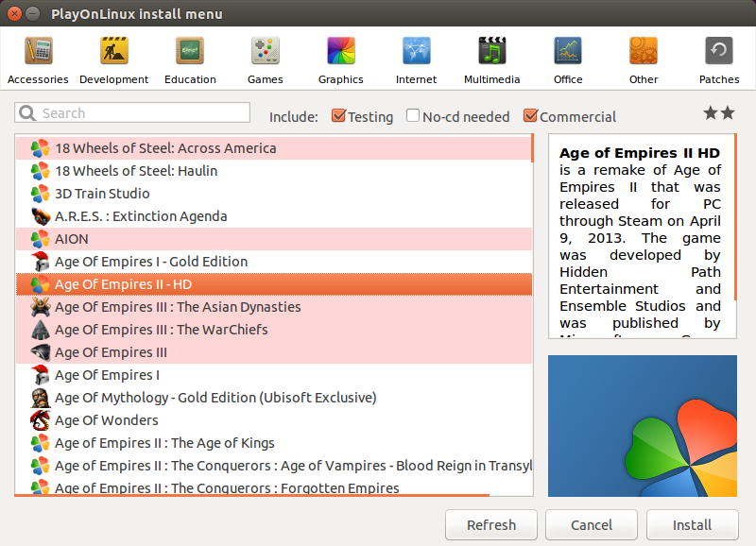
Task: Select Age Of Mythology - Gold Edition
Action: pos(274,398)
